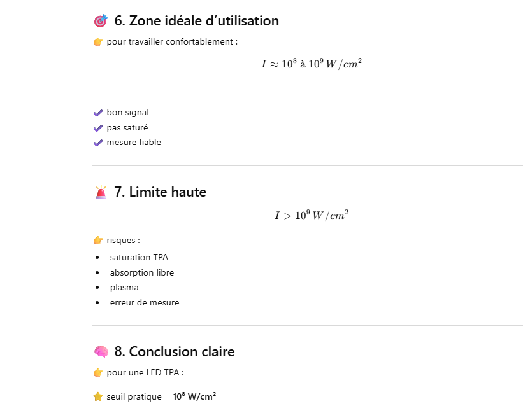Click the brain emoji beside "Conclusion claire"
This screenshot has width=523, height=420.
101,352
